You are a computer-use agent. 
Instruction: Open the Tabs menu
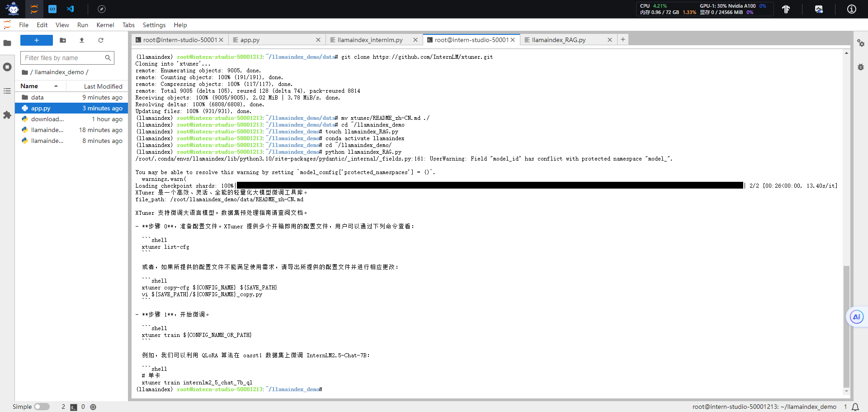pos(128,25)
